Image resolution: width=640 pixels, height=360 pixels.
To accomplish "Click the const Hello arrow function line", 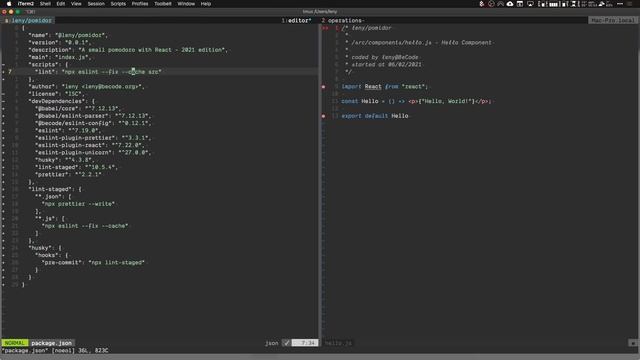I will tap(417, 101).
